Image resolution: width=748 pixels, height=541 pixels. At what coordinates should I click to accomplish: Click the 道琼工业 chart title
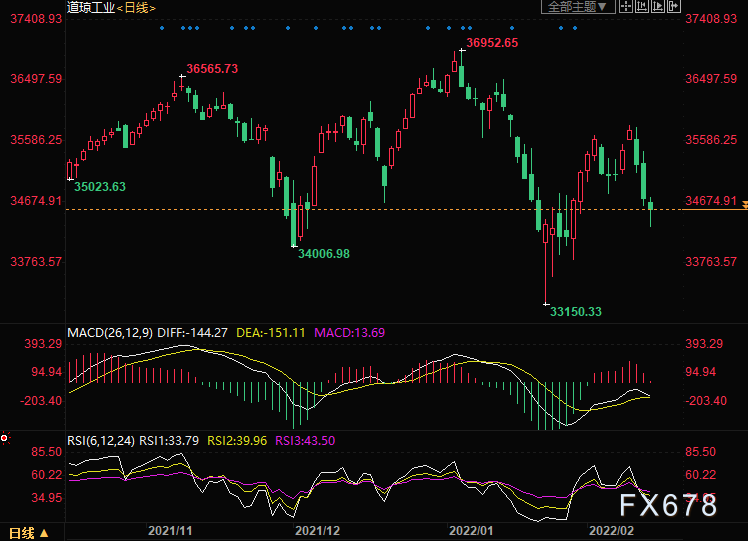[x=91, y=8]
